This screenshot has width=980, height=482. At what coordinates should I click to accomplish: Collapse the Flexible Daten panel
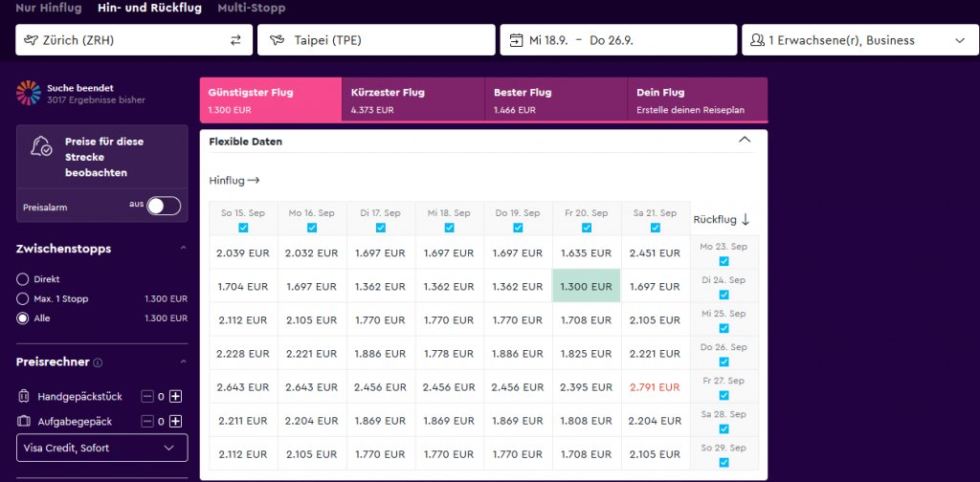[x=745, y=140]
